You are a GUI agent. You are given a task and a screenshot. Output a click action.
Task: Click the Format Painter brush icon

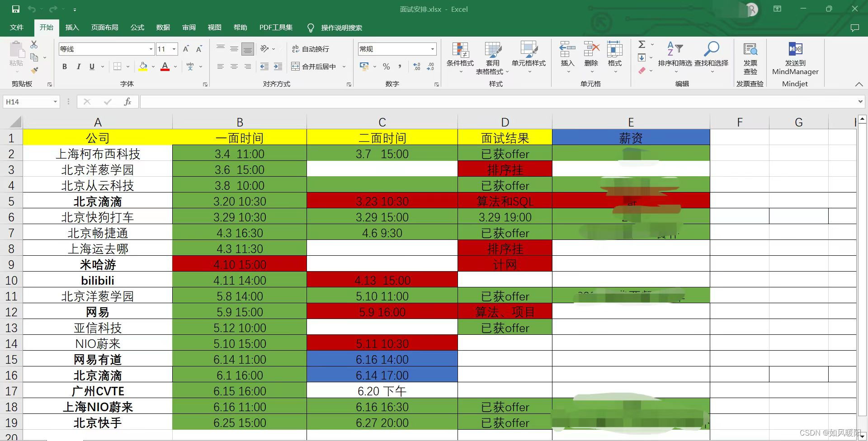pos(34,70)
